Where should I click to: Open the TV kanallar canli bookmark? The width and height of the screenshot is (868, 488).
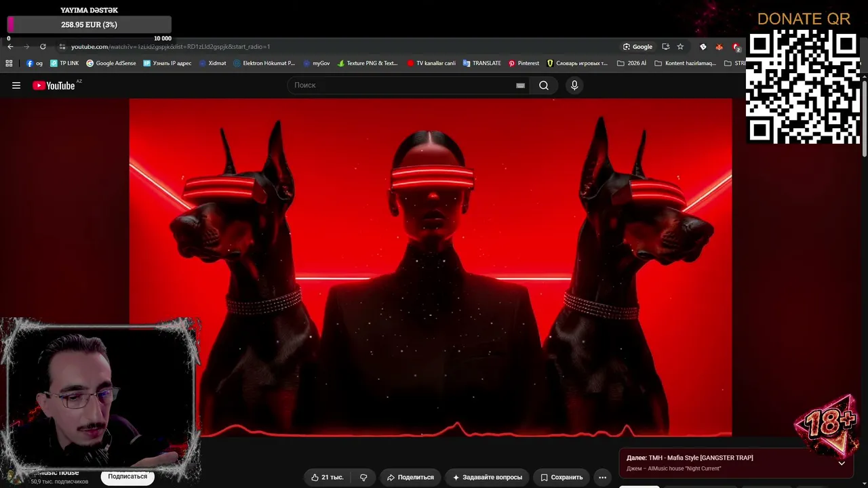coord(431,63)
